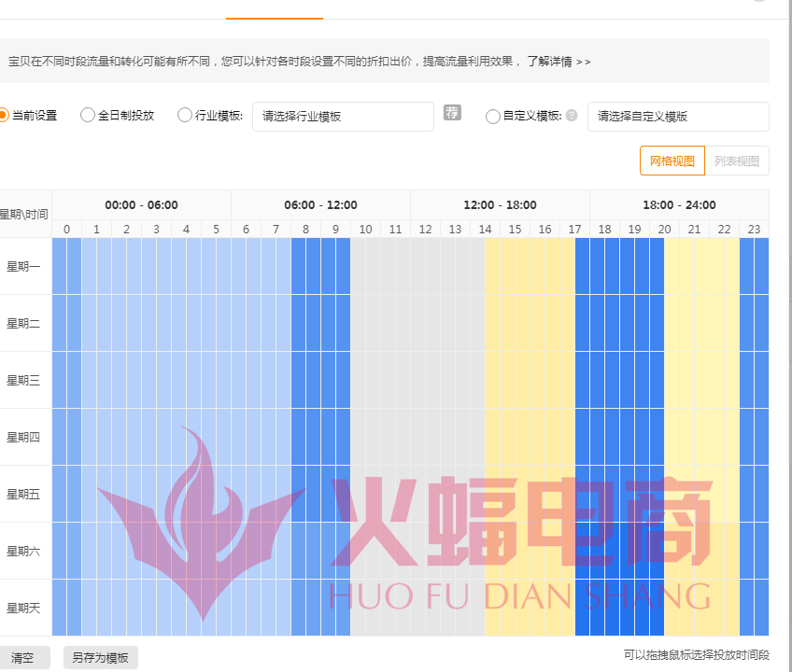Click hour 14 column header
The height and width of the screenshot is (672, 792).
point(486,230)
